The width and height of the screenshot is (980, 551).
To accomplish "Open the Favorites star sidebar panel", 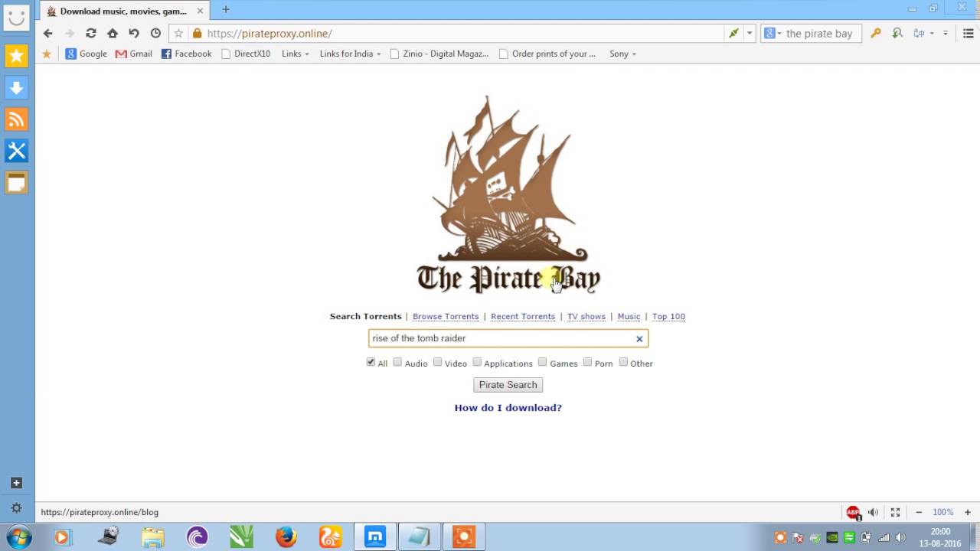I will (x=17, y=55).
